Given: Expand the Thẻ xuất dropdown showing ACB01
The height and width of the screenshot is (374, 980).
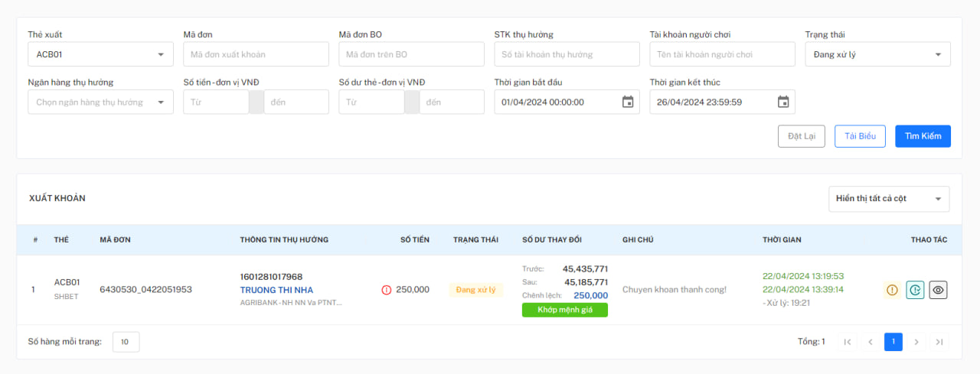Looking at the screenshot, I should pyautogui.click(x=100, y=54).
